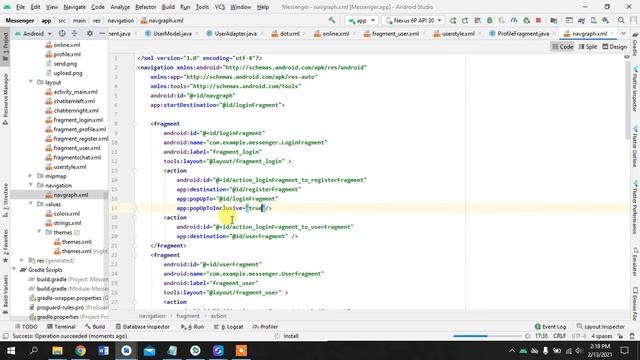The width and height of the screenshot is (640, 360).
Task: Select strings.xml in project tree
Action: (x=67, y=223)
